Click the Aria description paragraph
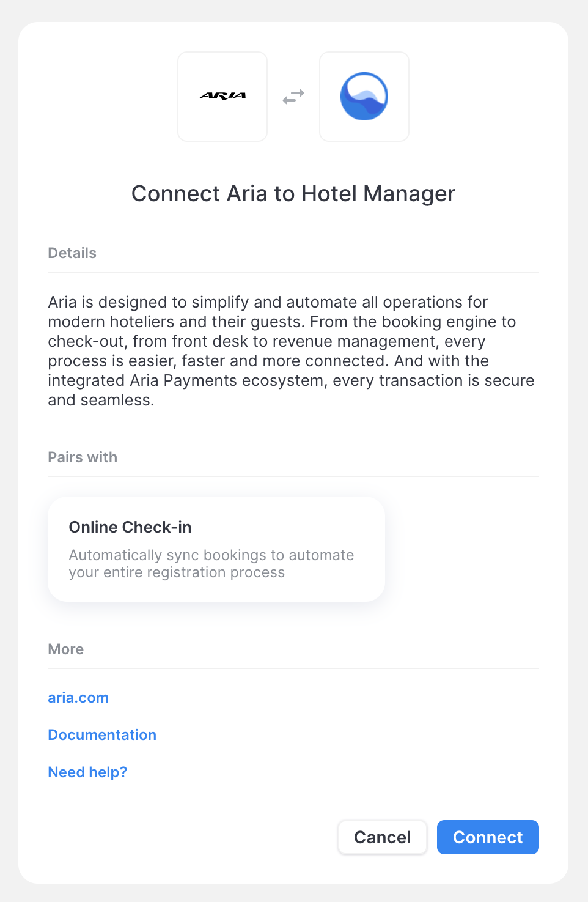The image size is (588, 902). tap(291, 351)
